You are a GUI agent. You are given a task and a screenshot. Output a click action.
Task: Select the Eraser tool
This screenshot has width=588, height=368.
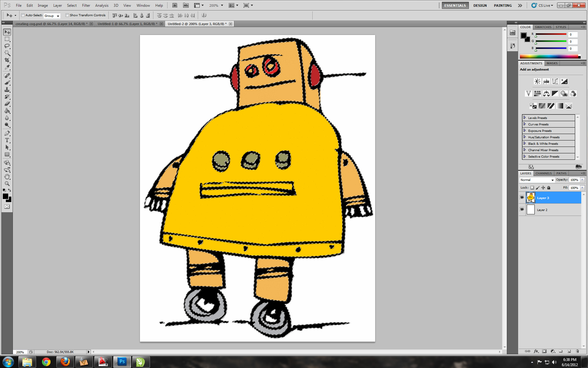tap(7, 104)
